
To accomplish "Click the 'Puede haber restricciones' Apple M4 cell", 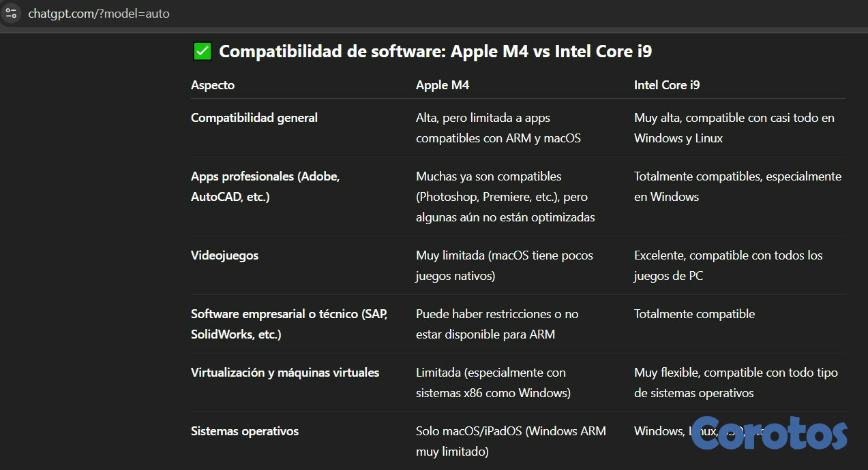I will [x=496, y=324].
